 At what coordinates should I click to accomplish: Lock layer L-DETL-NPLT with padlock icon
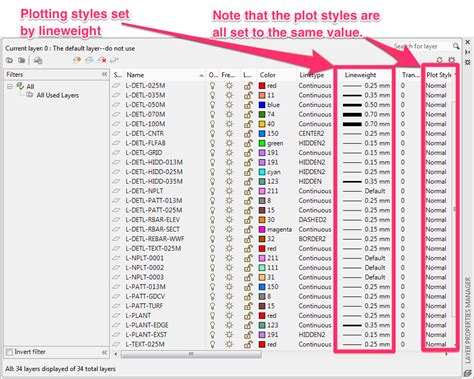tap(248, 191)
